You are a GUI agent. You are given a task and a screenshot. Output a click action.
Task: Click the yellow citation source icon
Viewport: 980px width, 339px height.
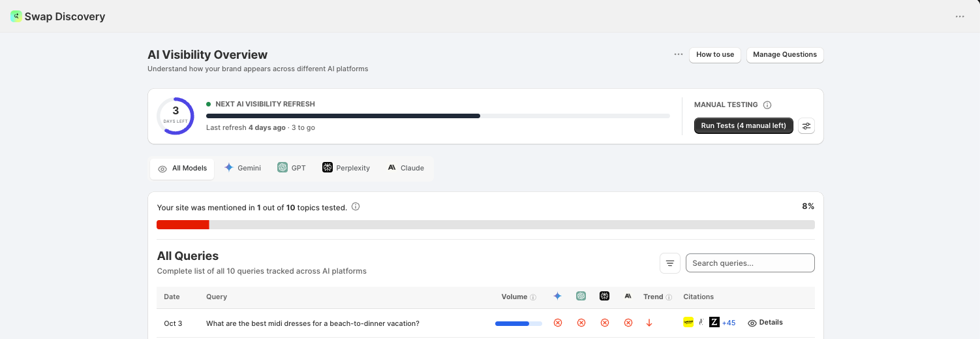pyautogui.click(x=688, y=322)
